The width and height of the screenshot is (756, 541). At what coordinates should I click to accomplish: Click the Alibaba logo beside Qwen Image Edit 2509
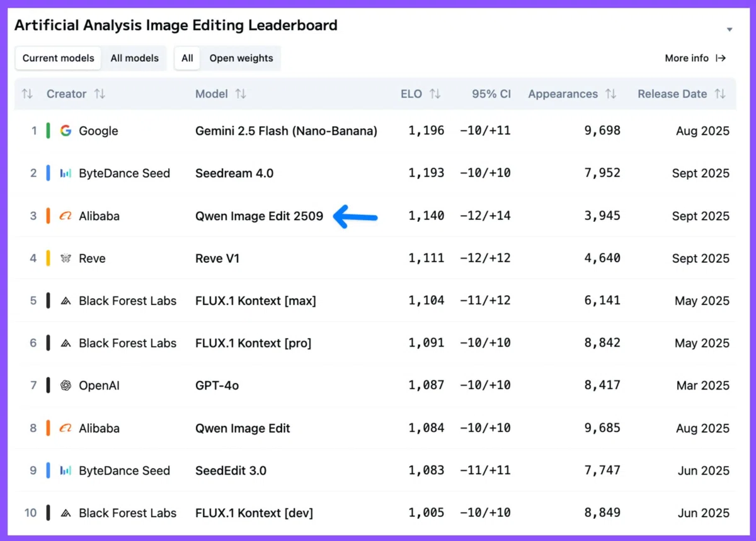tap(66, 216)
